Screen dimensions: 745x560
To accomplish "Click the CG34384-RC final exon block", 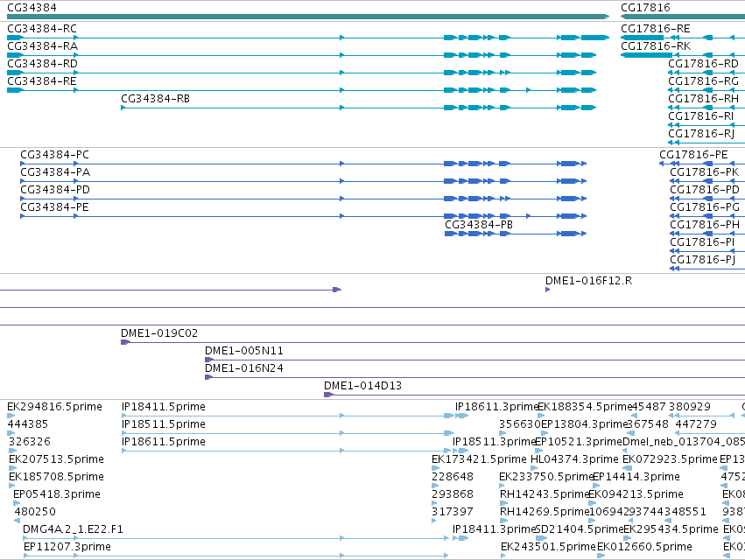I will coord(594,38).
